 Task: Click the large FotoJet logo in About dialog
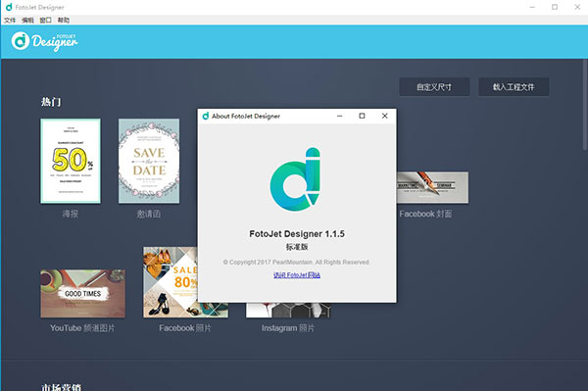[296, 179]
